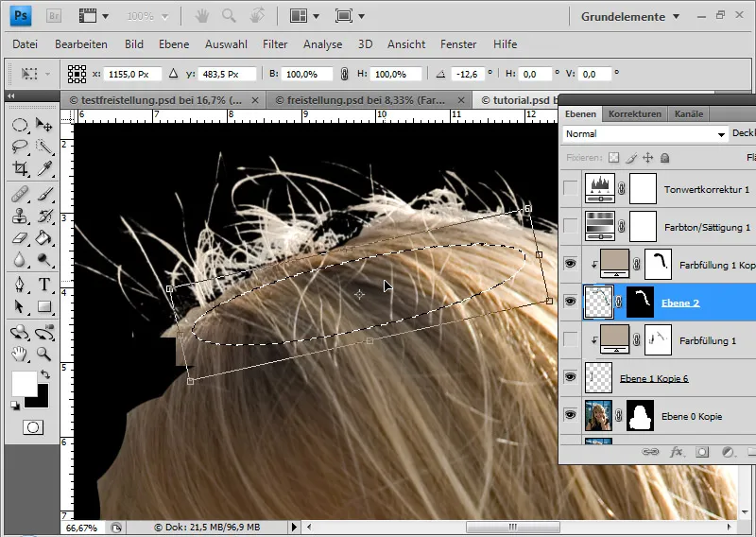Select the Type tool
Screen dimensions: 756x537
tap(43, 285)
